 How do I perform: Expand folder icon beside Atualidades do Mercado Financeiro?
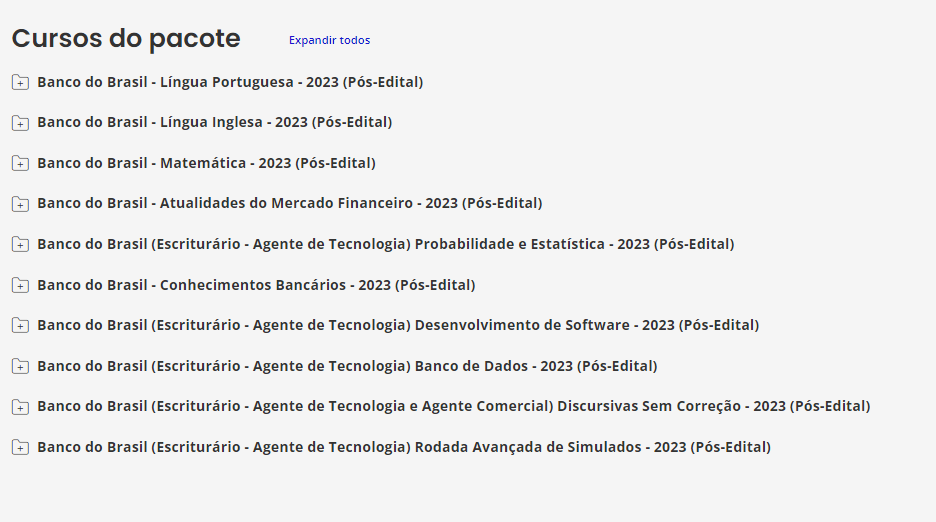point(20,204)
